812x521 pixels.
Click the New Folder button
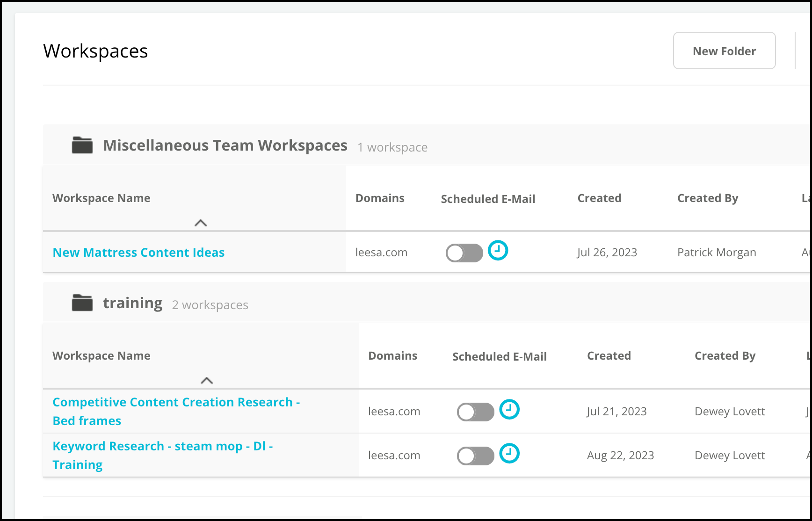click(x=725, y=51)
